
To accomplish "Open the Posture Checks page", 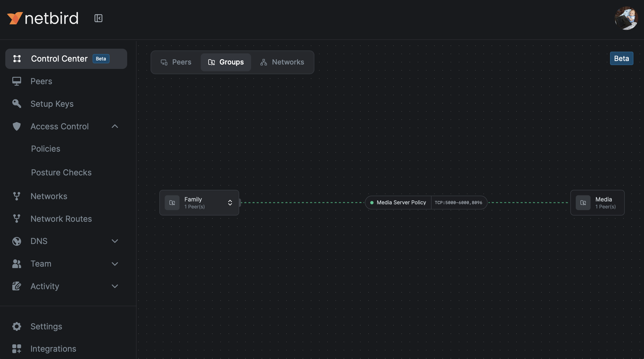I will tap(61, 172).
